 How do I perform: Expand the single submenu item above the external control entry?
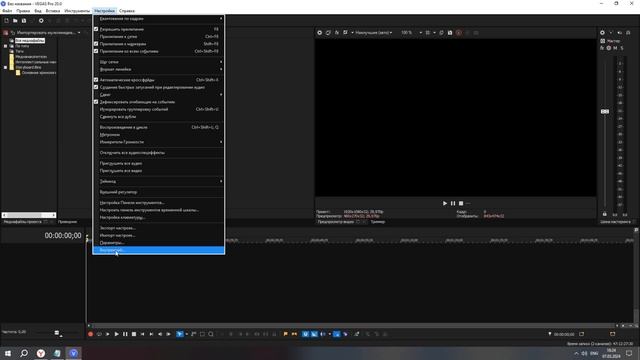tap(158, 181)
